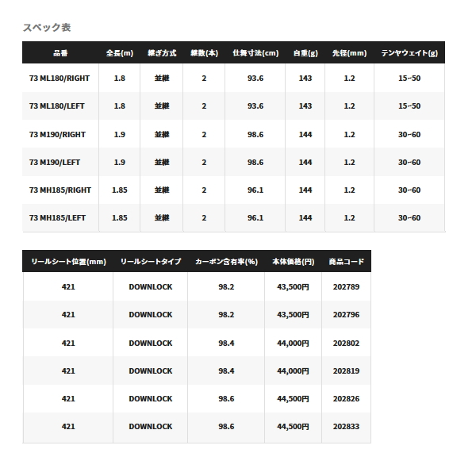476x476 pixels.
Task: Select 96.1 in 73 MH185/LEFT row
Action: [x=255, y=218]
